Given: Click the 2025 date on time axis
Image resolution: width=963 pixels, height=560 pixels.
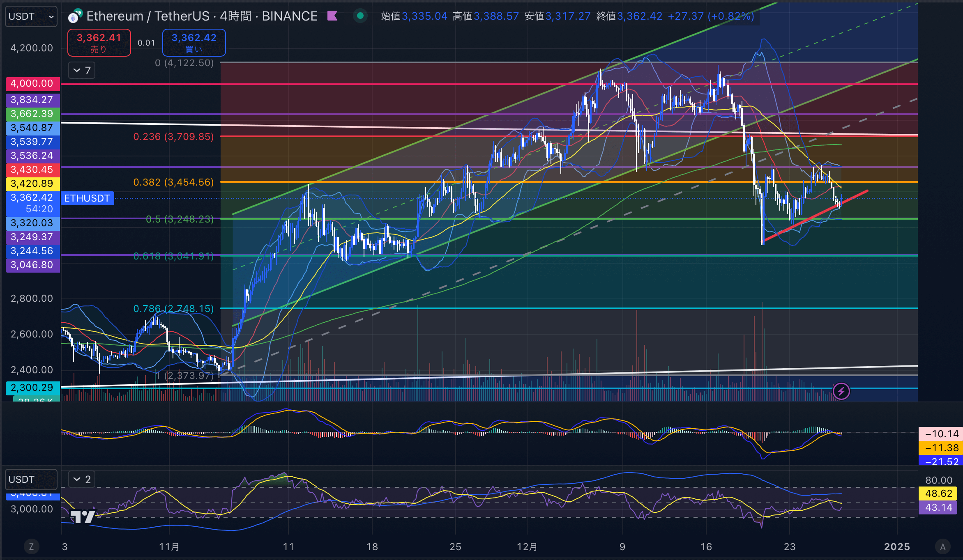Looking at the screenshot, I should [897, 546].
